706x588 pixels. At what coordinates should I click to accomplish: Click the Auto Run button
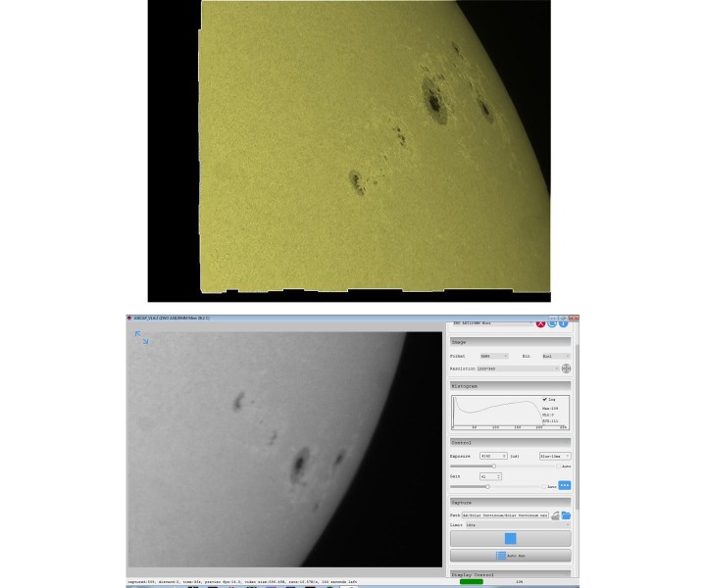510,556
